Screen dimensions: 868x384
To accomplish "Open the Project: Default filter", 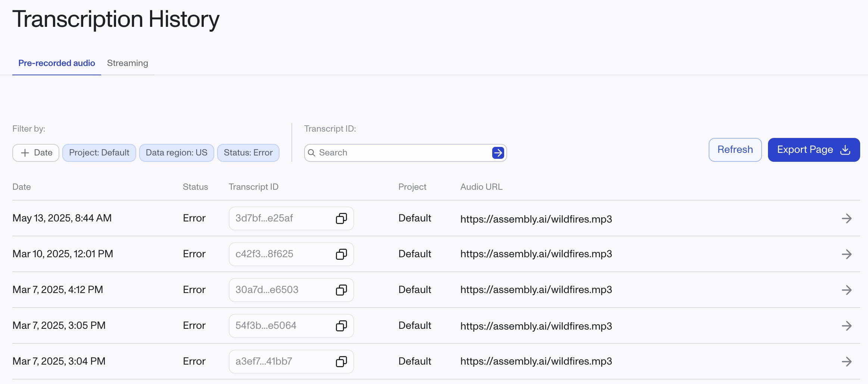I will [x=99, y=153].
